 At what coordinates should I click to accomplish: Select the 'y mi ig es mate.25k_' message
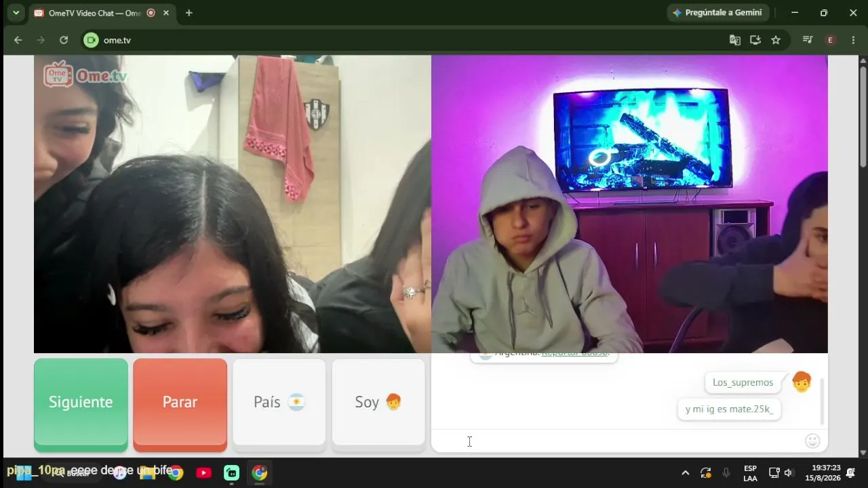click(x=729, y=409)
